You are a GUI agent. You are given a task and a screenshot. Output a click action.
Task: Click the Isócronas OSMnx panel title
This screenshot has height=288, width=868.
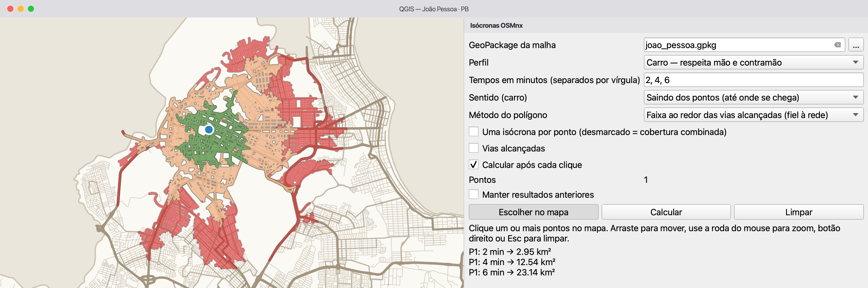pyautogui.click(x=496, y=25)
